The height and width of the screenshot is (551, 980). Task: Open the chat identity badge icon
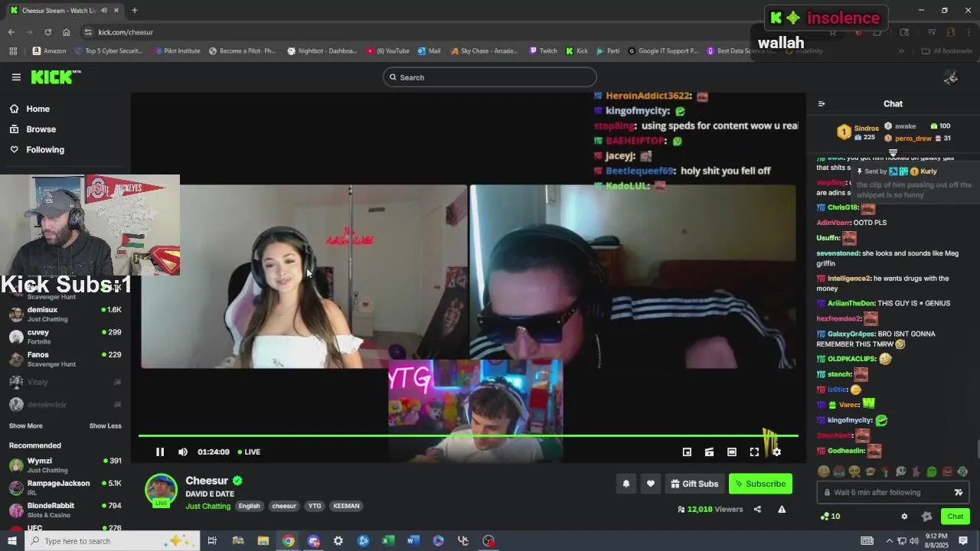coord(926,517)
